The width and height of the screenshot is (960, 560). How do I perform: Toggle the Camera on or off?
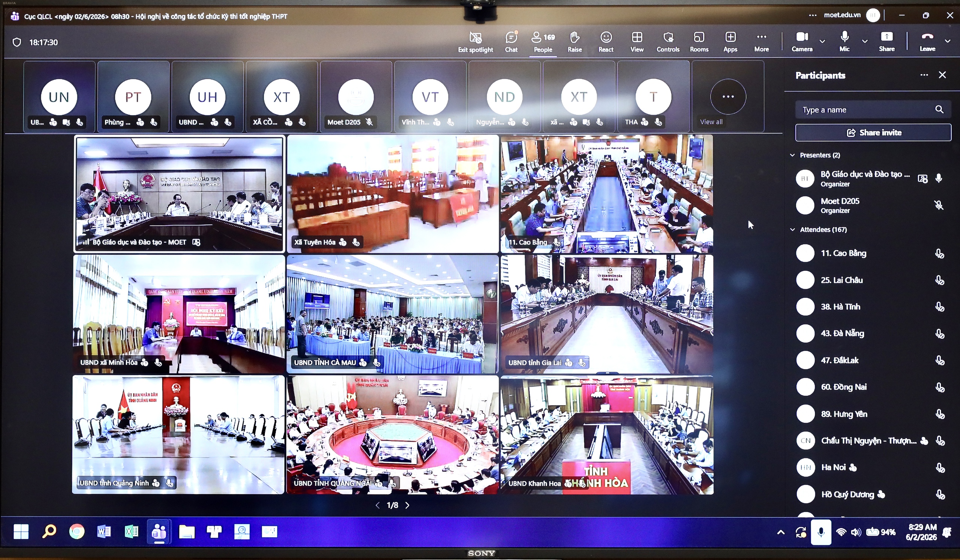[802, 41]
